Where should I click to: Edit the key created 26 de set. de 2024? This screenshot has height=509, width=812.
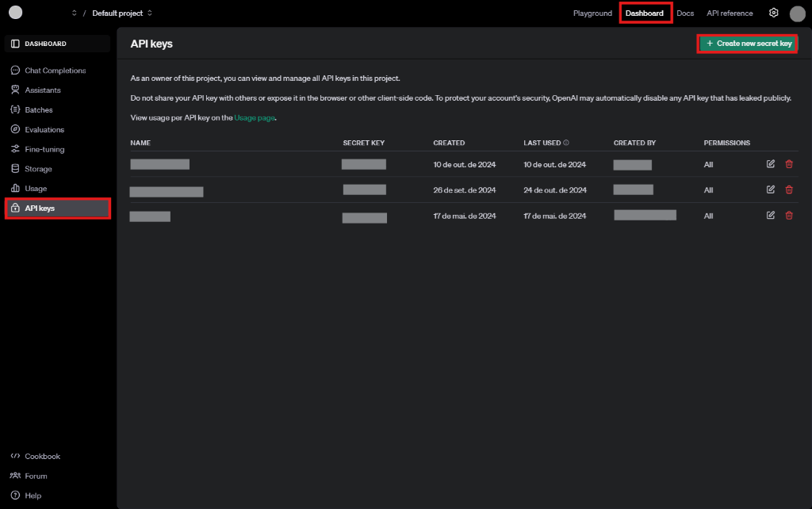coord(771,189)
